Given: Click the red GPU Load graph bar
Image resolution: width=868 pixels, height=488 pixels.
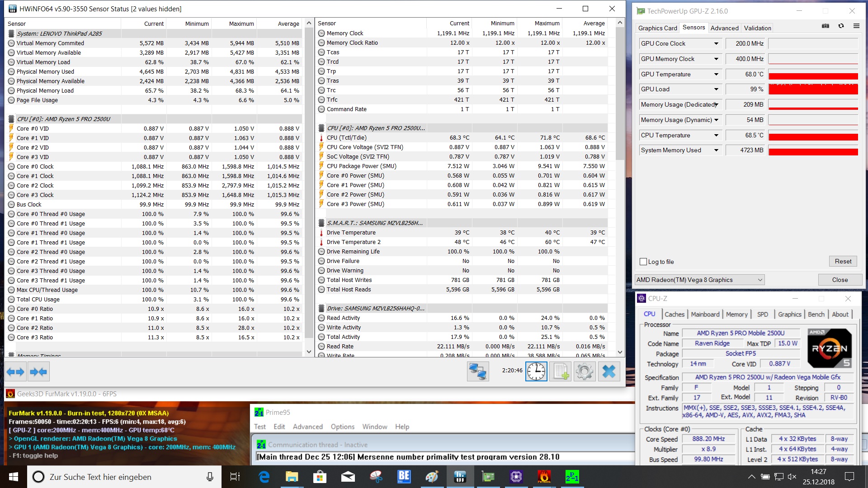Looking at the screenshot, I should pyautogui.click(x=813, y=89).
